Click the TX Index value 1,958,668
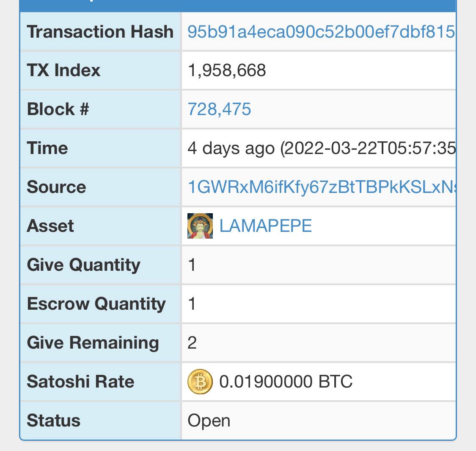Screen dimensions: 476x451 click(227, 70)
